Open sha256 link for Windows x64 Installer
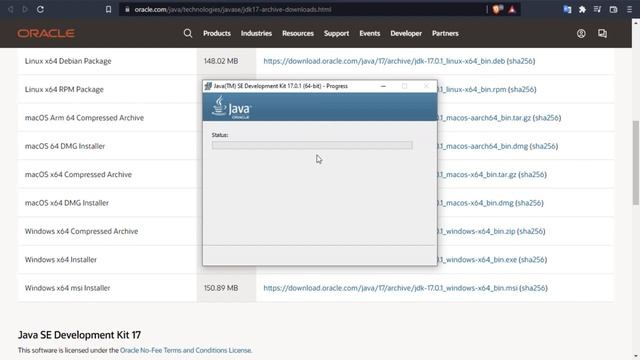Viewport: 640px width, 360px height. coord(533,260)
